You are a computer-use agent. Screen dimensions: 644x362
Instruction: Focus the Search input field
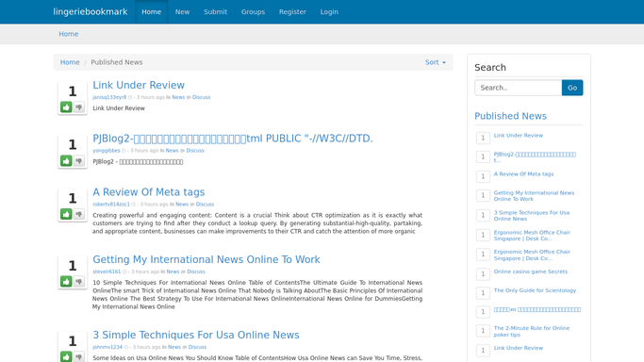tap(519, 88)
